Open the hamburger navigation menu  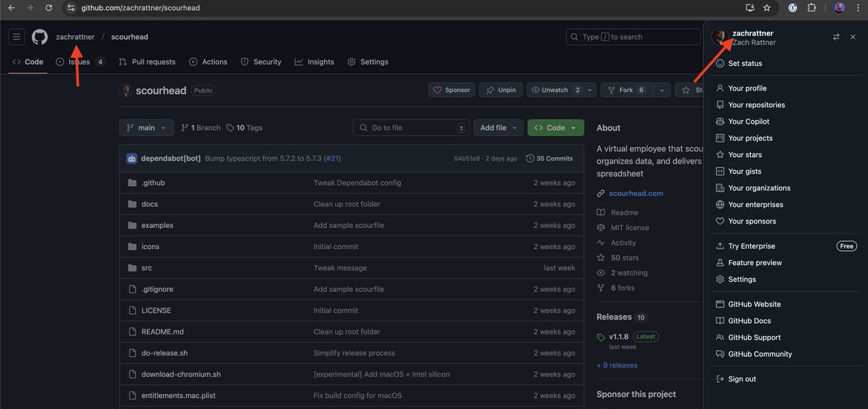pyautogui.click(x=17, y=37)
